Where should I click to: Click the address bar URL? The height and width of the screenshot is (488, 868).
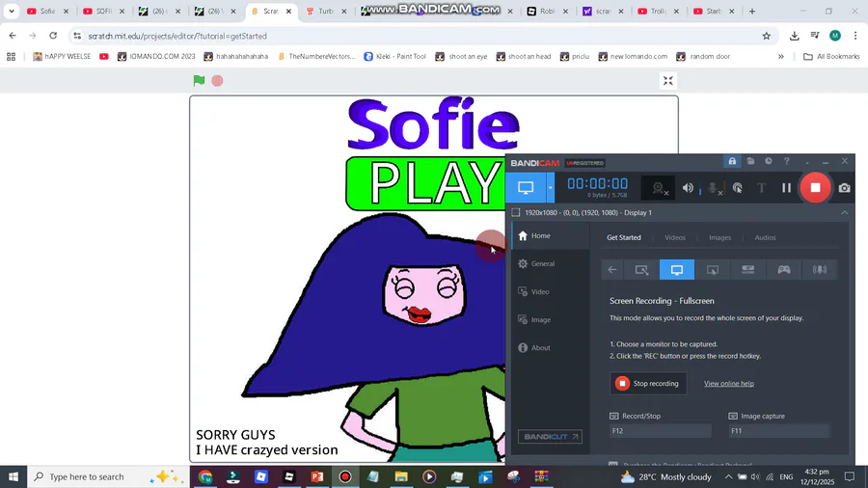177,36
